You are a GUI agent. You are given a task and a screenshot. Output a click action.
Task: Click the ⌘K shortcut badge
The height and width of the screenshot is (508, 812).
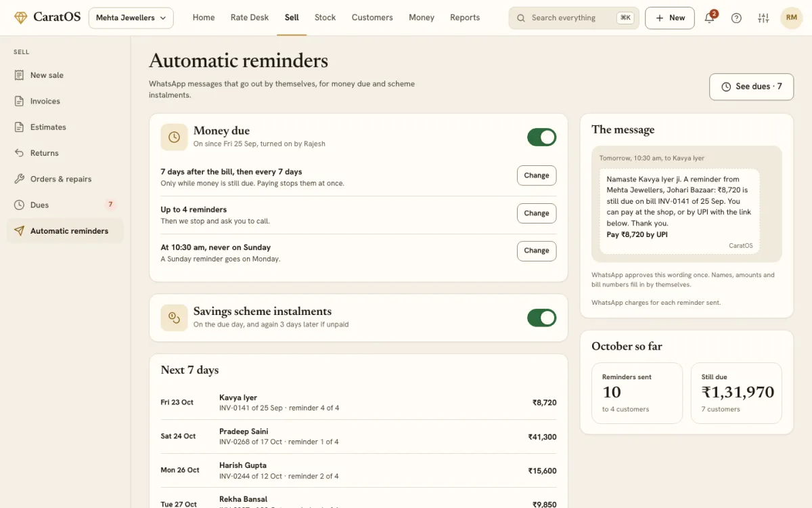(625, 18)
